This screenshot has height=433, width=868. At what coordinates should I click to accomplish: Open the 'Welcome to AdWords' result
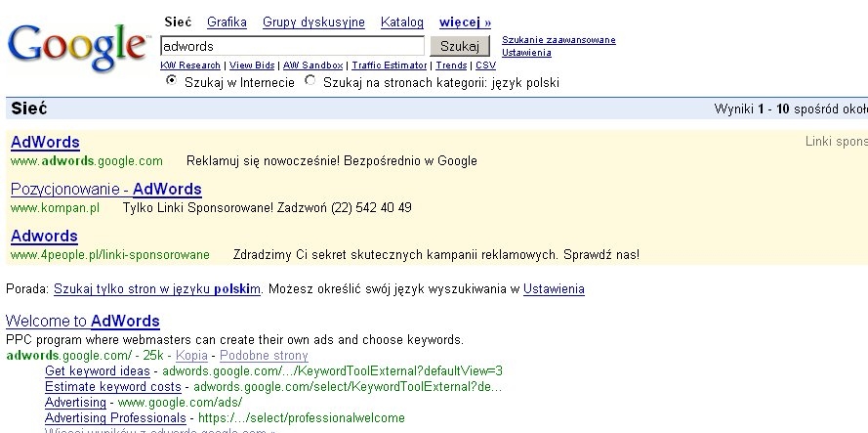coord(83,321)
